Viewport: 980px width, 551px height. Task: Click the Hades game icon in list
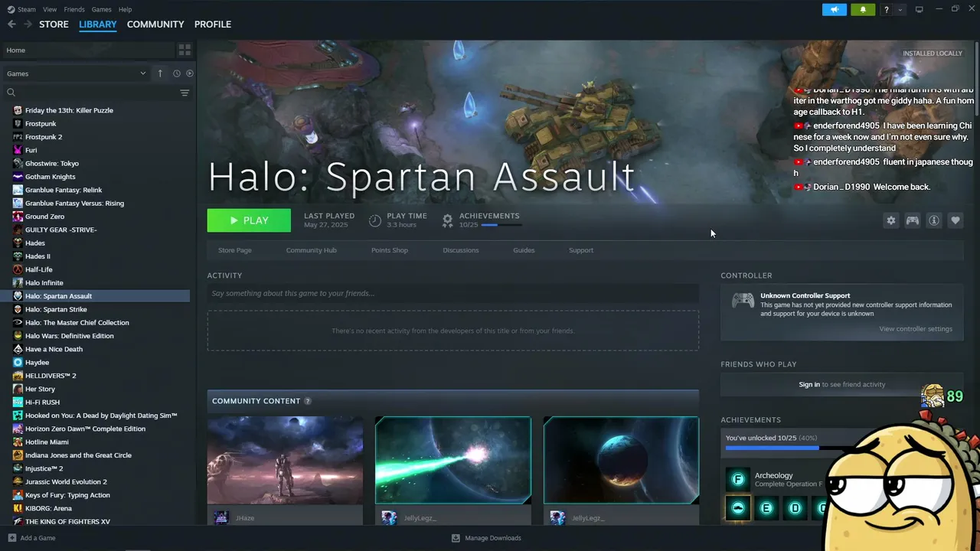point(18,243)
